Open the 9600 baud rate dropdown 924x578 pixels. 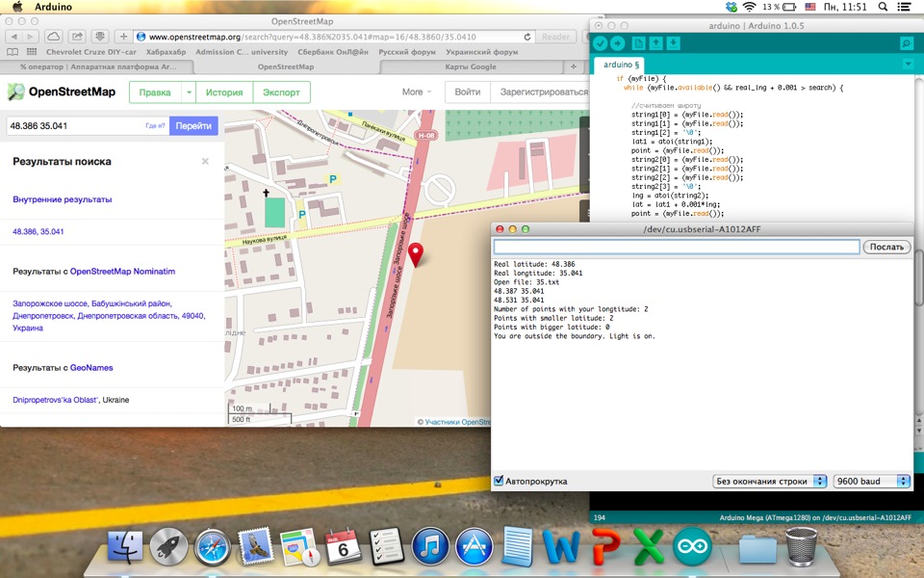tap(872, 482)
